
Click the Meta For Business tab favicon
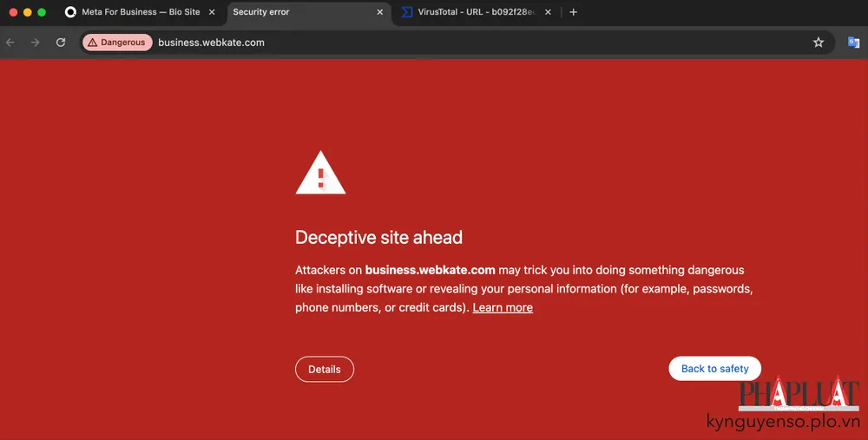(70, 11)
